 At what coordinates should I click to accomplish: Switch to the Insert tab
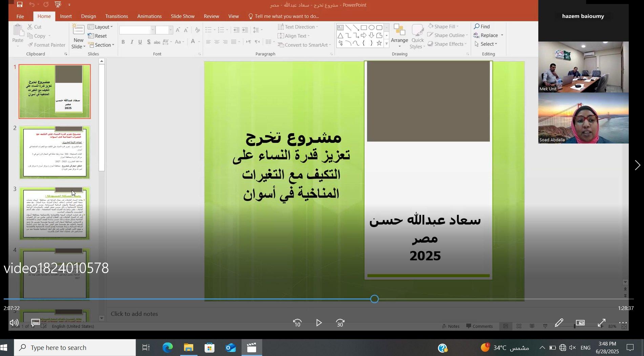(x=66, y=16)
